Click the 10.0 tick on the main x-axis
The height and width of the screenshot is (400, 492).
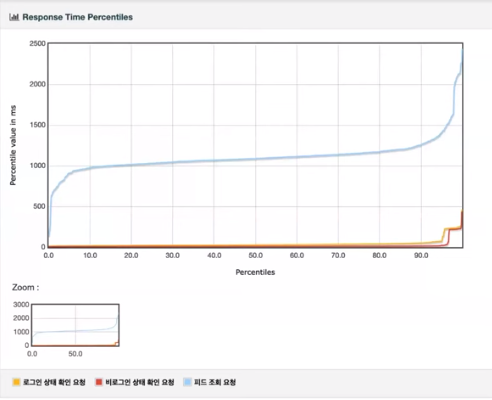click(x=90, y=255)
